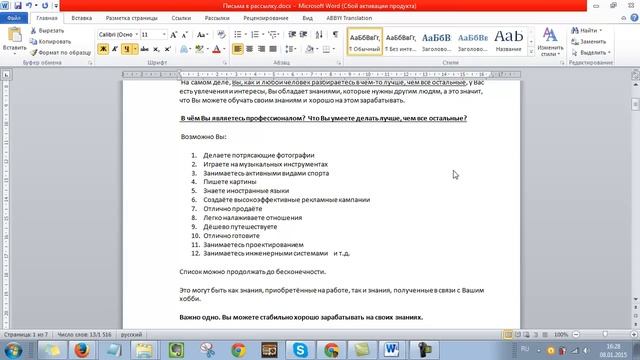Click the Save icon in the quick access toolbar
The image size is (640, 360).
coord(18,6)
